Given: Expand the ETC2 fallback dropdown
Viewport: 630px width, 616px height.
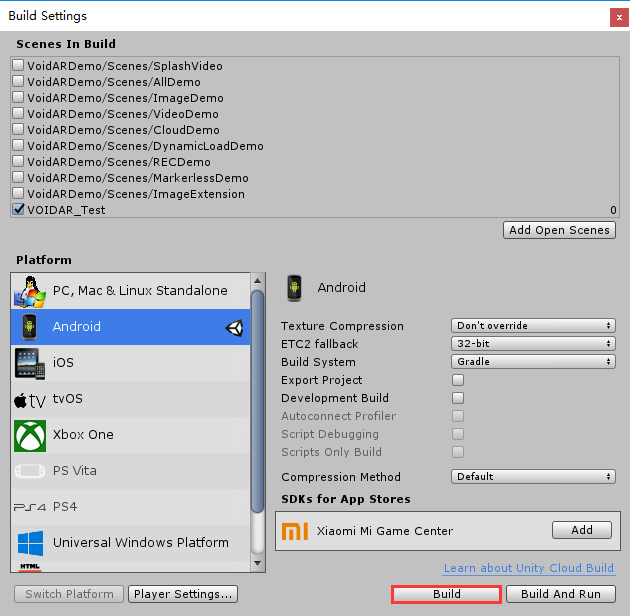Looking at the screenshot, I should click(x=533, y=344).
